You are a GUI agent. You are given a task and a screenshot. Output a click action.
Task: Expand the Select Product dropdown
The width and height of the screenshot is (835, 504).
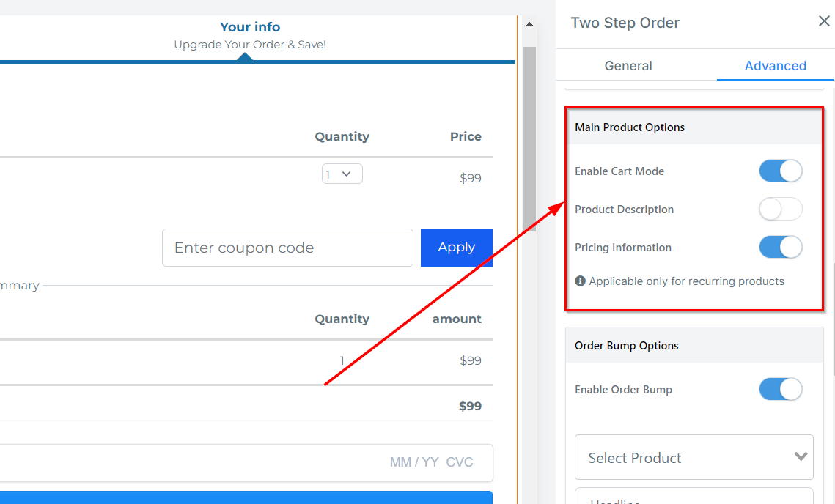coord(694,458)
